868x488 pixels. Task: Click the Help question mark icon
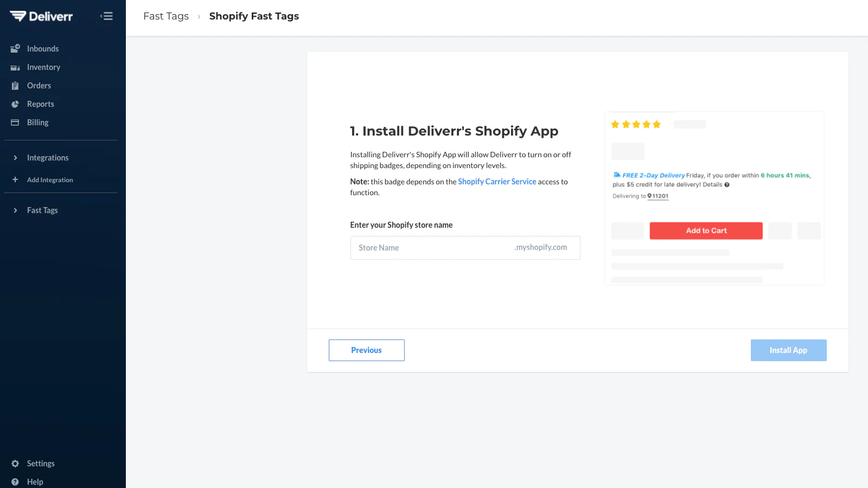tap(15, 482)
